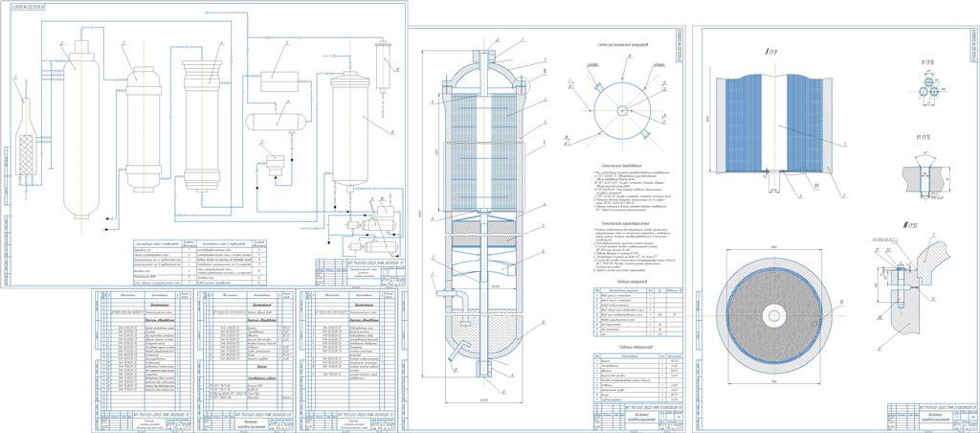Select the circular tube sheet cross-section view

pos(775,315)
